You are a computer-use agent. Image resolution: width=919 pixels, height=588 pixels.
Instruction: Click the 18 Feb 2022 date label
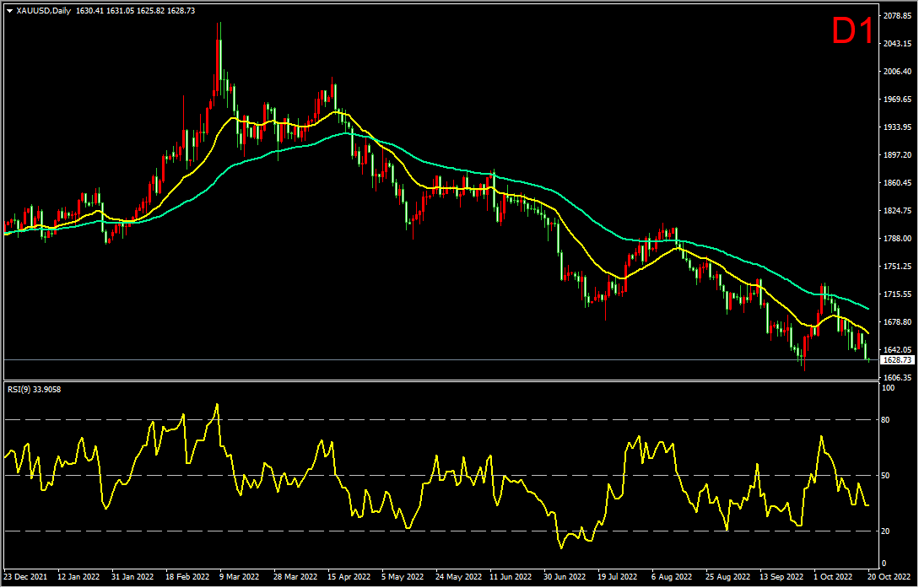[187, 577]
